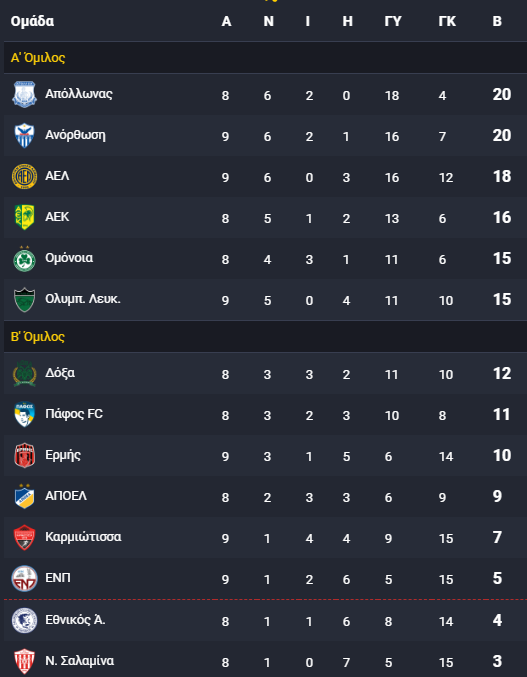Open the Ανόρθωση team name link
The image size is (527, 677).
75,135
